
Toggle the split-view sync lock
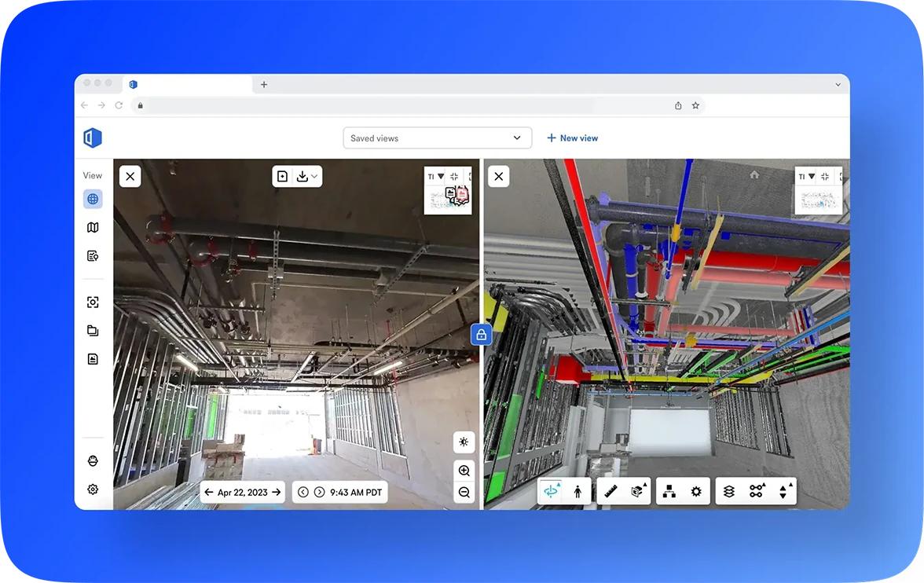coord(480,334)
